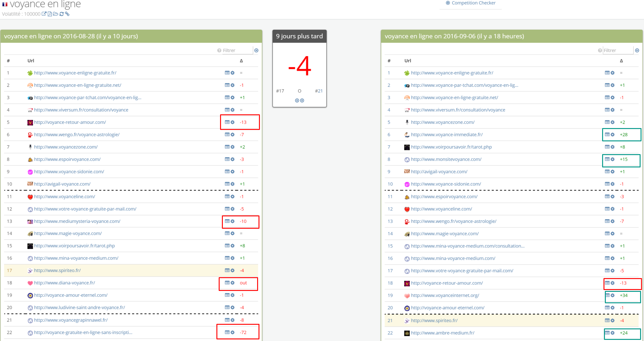The height and width of the screenshot is (341, 644).
Task: Click the down-arrow navigator in the comparison card
Action: click(297, 100)
